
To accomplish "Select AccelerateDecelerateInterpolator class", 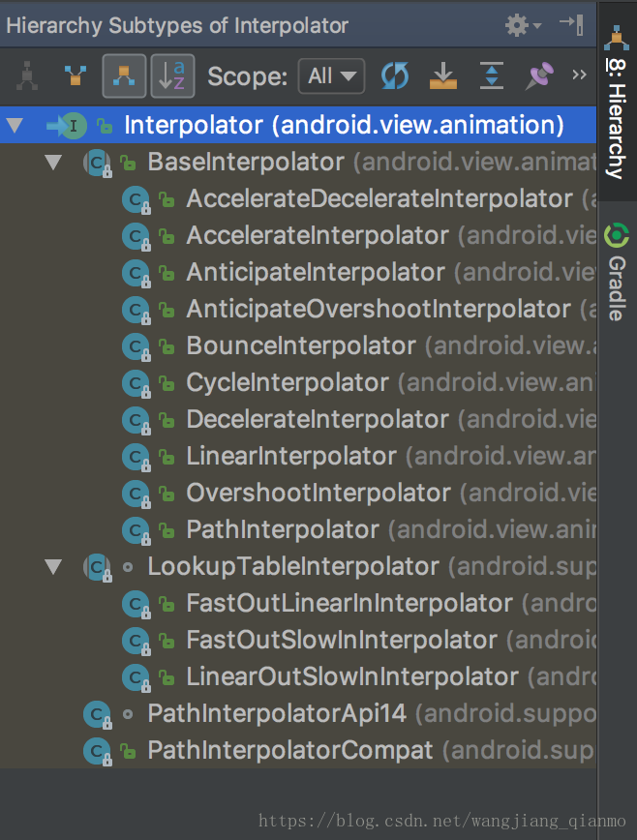I will 298,199.
